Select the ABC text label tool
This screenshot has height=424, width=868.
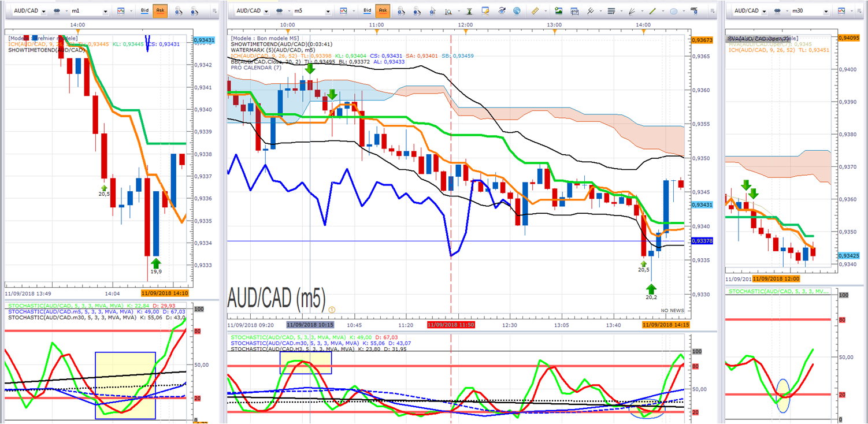tap(694, 10)
